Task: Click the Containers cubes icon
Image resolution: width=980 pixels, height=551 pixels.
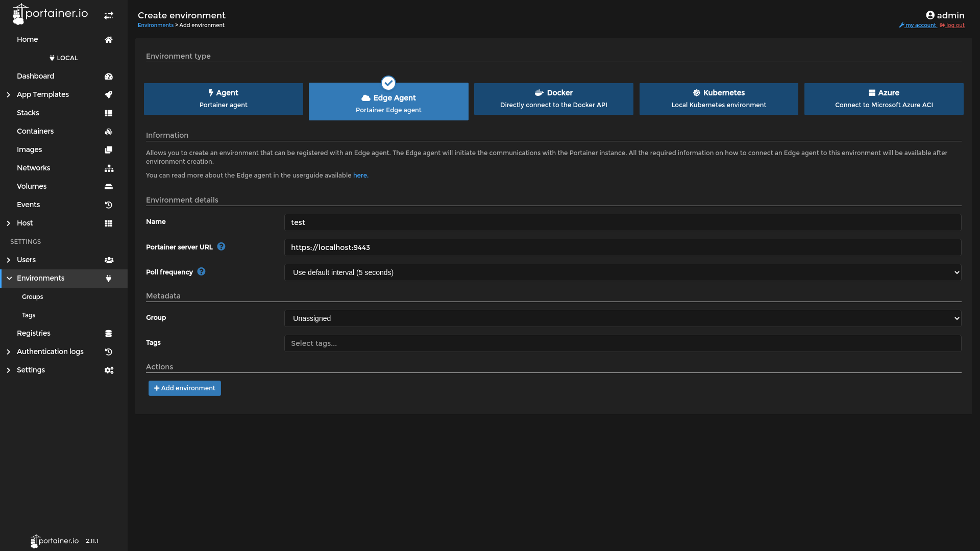Action: [x=109, y=132]
